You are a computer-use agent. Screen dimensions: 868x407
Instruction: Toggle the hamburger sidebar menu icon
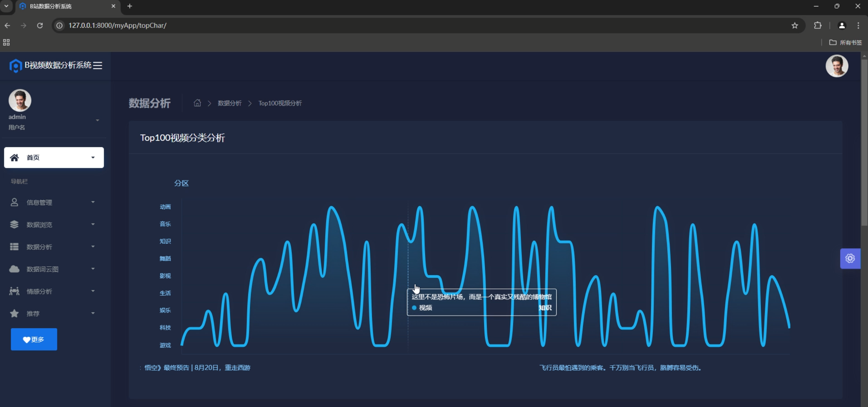(98, 65)
